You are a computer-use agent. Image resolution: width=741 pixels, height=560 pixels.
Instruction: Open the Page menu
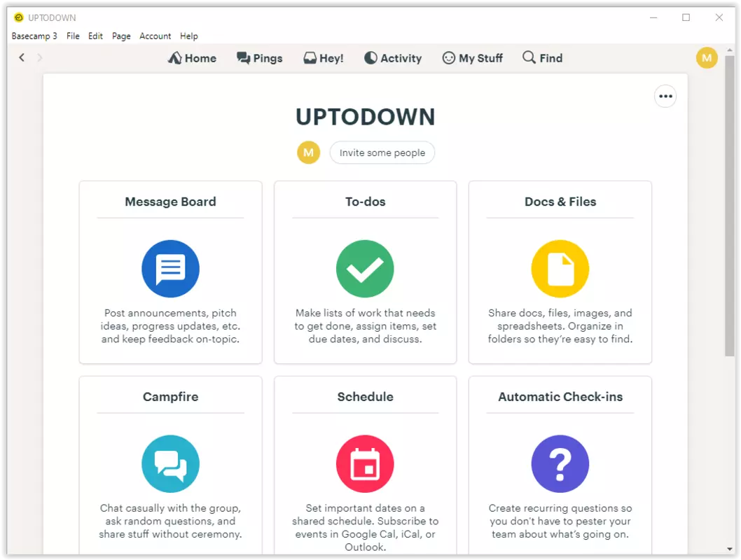pyautogui.click(x=121, y=36)
